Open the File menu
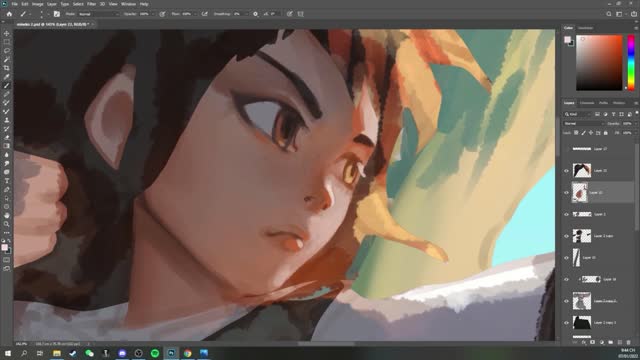The height and width of the screenshot is (360, 640). [14, 4]
